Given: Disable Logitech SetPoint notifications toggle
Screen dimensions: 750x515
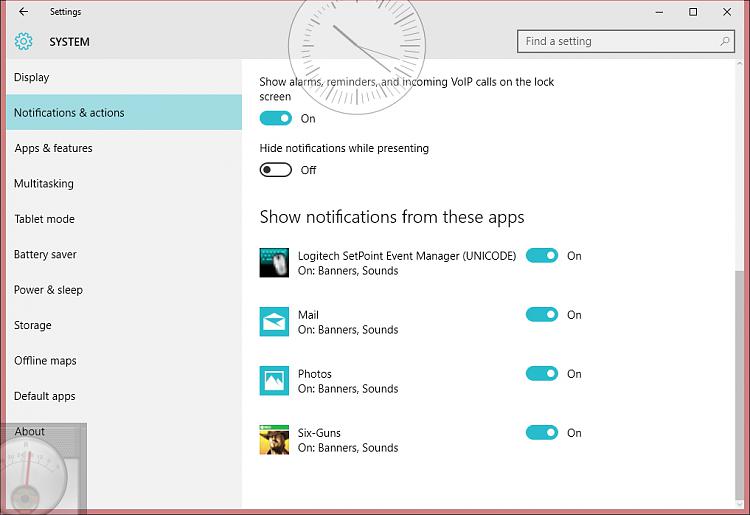Looking at the screenshot, I should 542,255.
